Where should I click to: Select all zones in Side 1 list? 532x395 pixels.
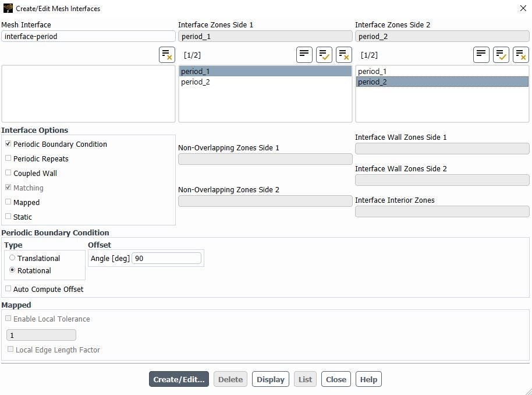tap(324, 55)
